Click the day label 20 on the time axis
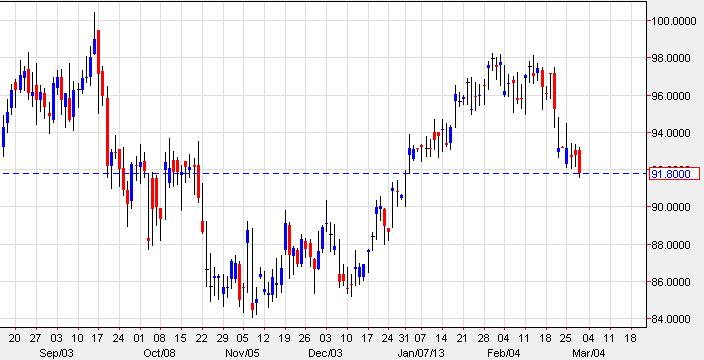This screenshot has width=704, height=360. point(14,338)
